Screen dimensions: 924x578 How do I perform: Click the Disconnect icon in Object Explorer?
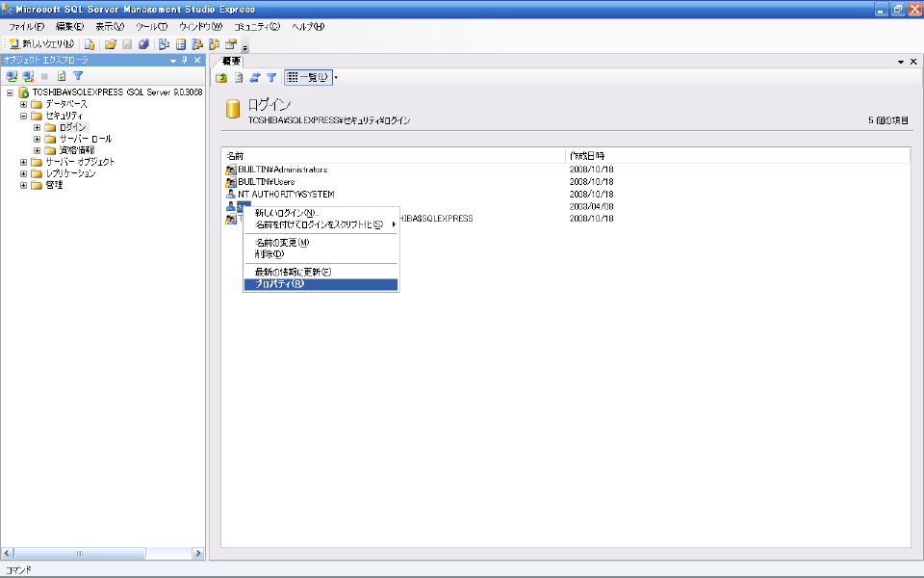28,76
